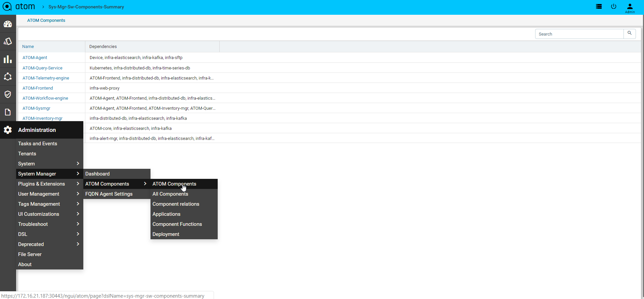Expand the System submenu arrow
This screenshot has width=644, height=299.
[x=78, y=163]
